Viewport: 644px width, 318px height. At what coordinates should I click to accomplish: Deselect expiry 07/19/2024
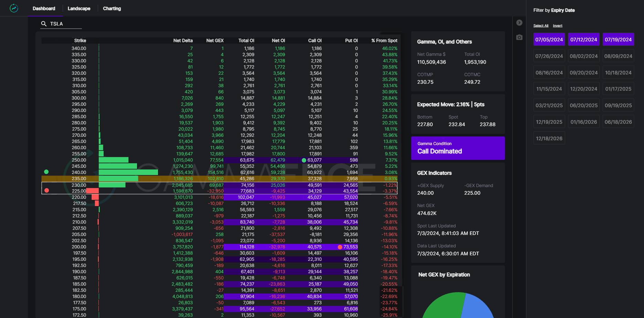click(x=618, y=40)
